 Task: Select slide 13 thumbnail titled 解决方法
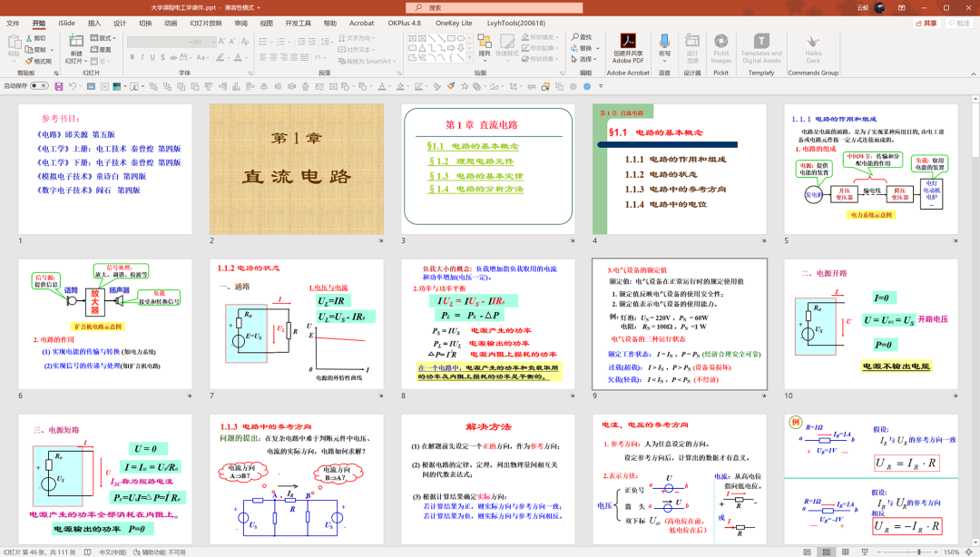tap(488, 479)
